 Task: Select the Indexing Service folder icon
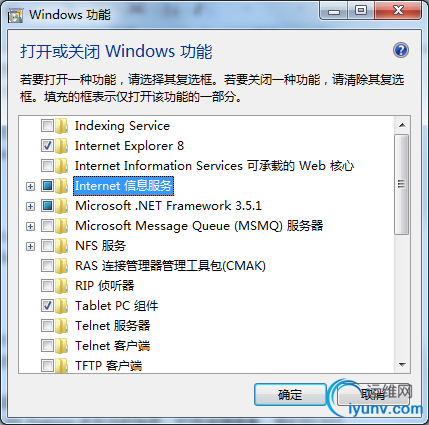(61, 126)
